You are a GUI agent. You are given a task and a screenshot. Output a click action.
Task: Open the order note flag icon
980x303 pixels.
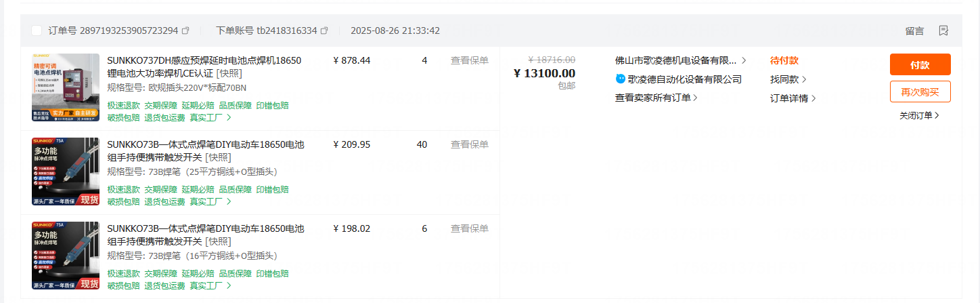[943, 31]
